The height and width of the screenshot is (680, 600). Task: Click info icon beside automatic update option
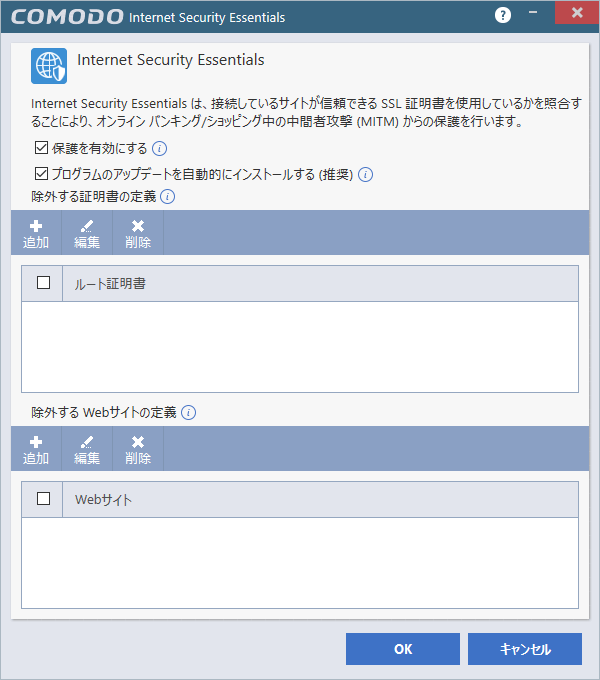point(366,174)
